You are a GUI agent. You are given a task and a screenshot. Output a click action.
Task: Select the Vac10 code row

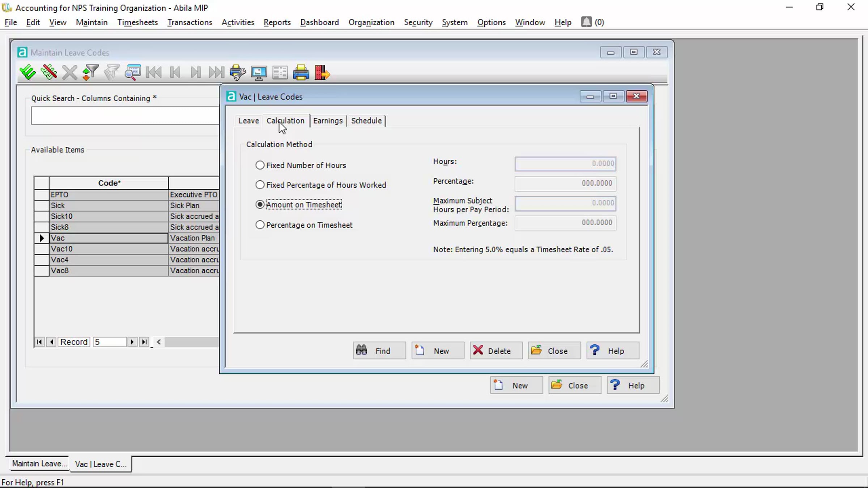point(127,249)
